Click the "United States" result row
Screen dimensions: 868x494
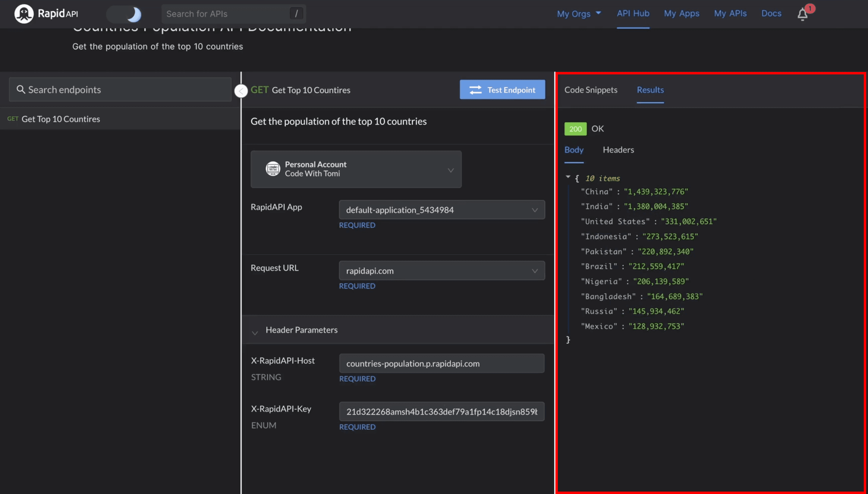[648, 222]
